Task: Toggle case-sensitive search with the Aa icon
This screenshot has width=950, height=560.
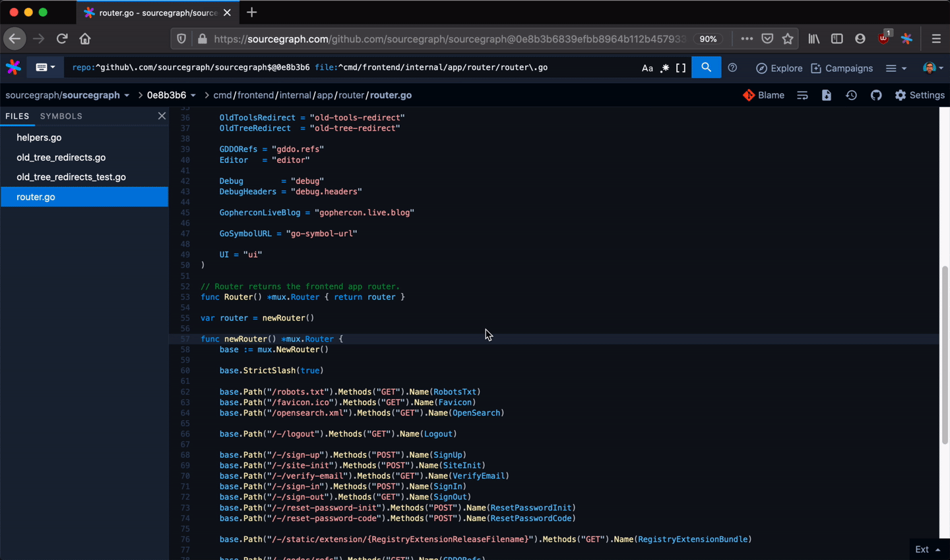Action: coord(647,67)
